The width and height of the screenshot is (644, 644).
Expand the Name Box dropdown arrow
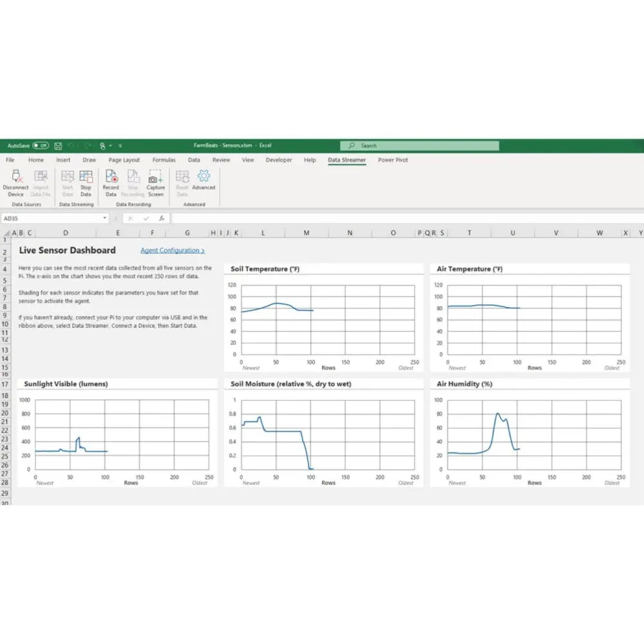coord(104,218)
